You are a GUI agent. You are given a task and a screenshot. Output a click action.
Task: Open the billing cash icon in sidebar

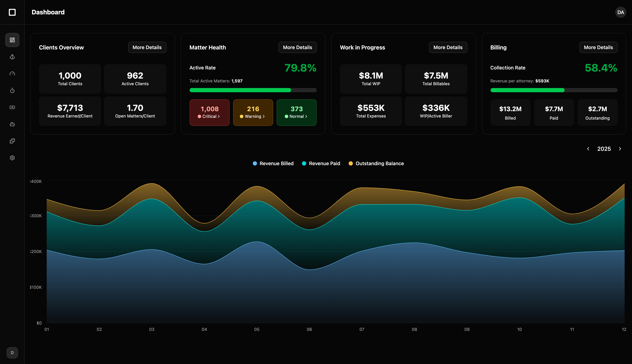pos(12,107)
